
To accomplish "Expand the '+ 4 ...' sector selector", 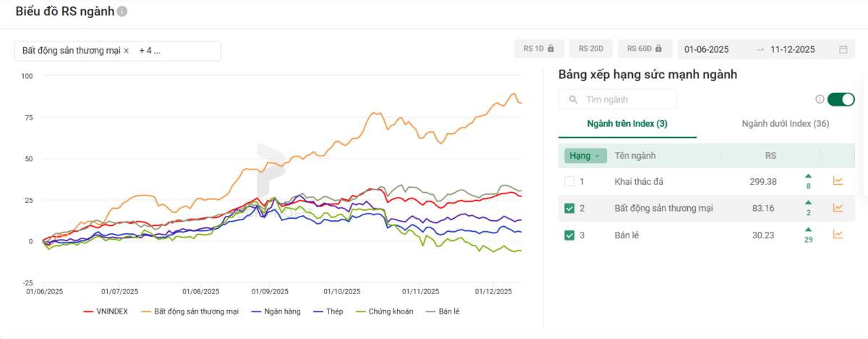I will point(150,51).
